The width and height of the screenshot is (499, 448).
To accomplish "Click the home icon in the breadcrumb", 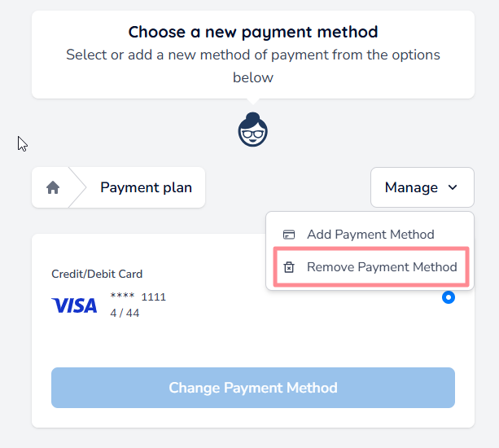I will [53, 187].
